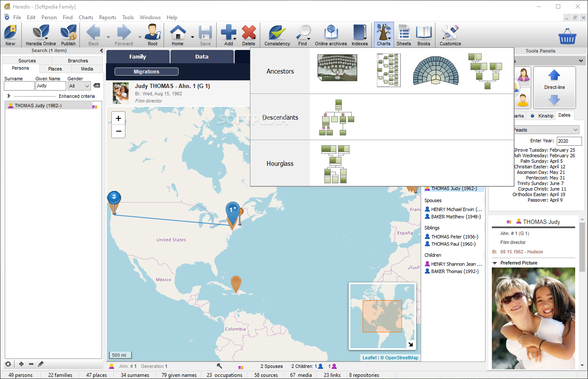Switch to the Branches tab
This screenshot has height=379, width=588.
78,61
